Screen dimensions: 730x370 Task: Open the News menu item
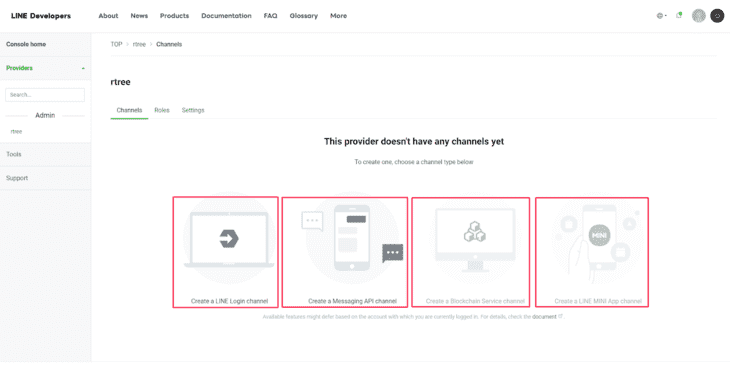pos(139,16)
